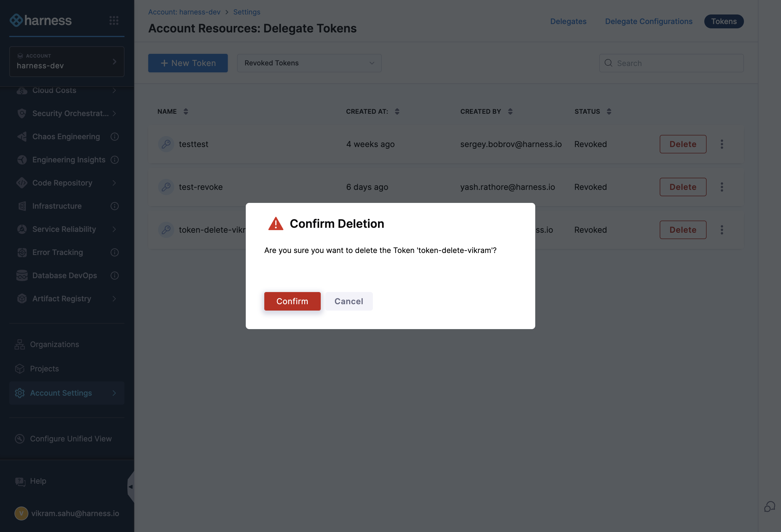The width and height of the screenshot is (781, 532).
Task: Open Organizations in the sidebar
Action: 47,344
